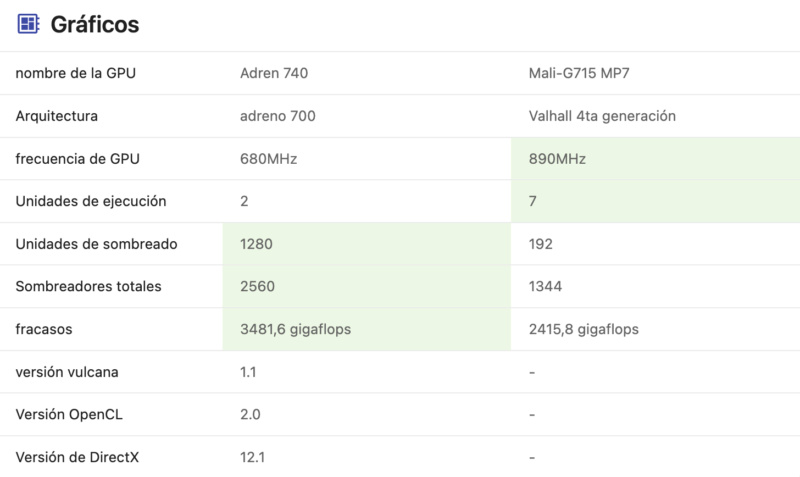Select the versión vulcana row label

tap(67, 372)
